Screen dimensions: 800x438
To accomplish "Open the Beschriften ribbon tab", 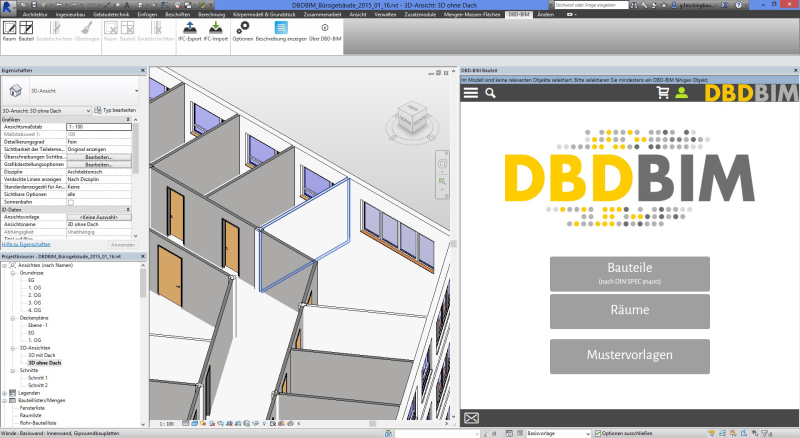I will [178, 15].
